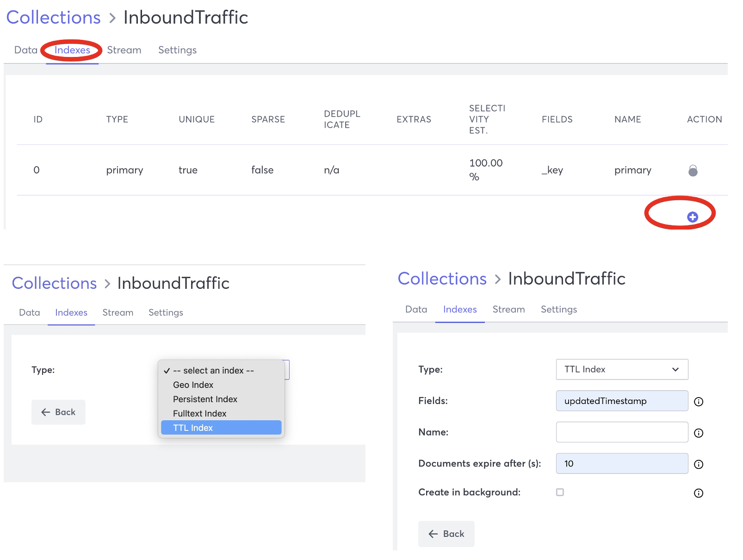Click the Fields input containing updatedTimestamp
Image resolution: width=743 pixels, height=560 pixels.
tap(622, 401)
